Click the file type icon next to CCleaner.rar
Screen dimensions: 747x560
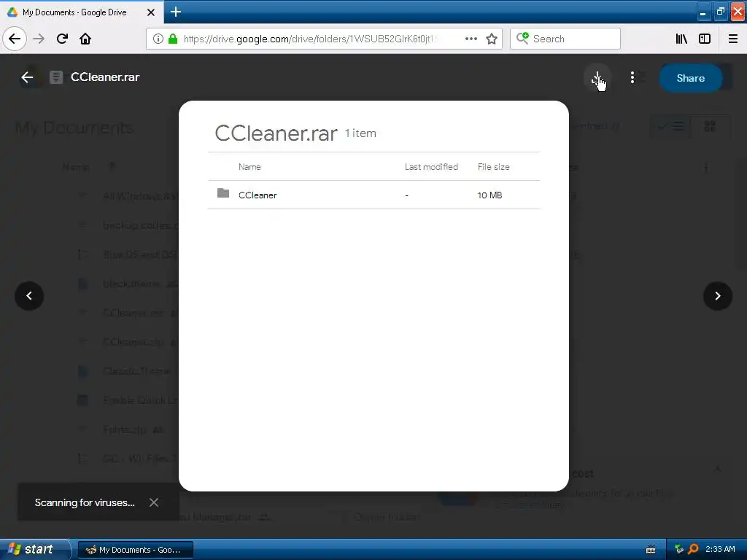pyautogui.click(x=56, y=77)
